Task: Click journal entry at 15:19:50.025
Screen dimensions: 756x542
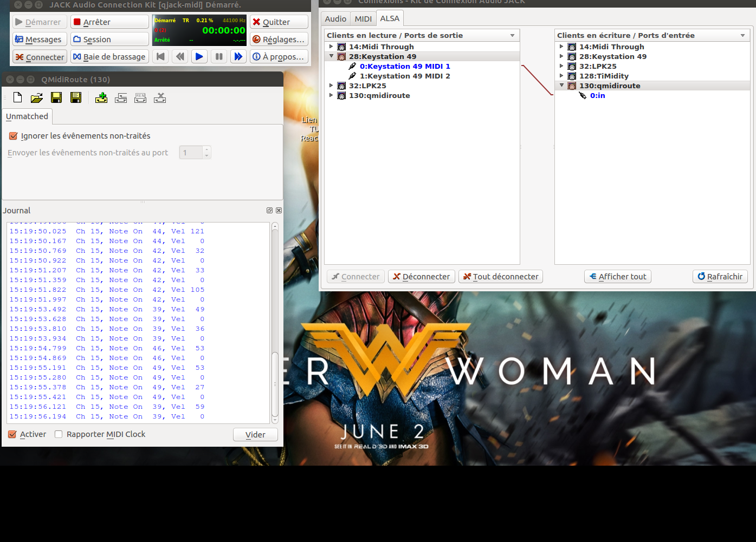Action: [107, 231]
